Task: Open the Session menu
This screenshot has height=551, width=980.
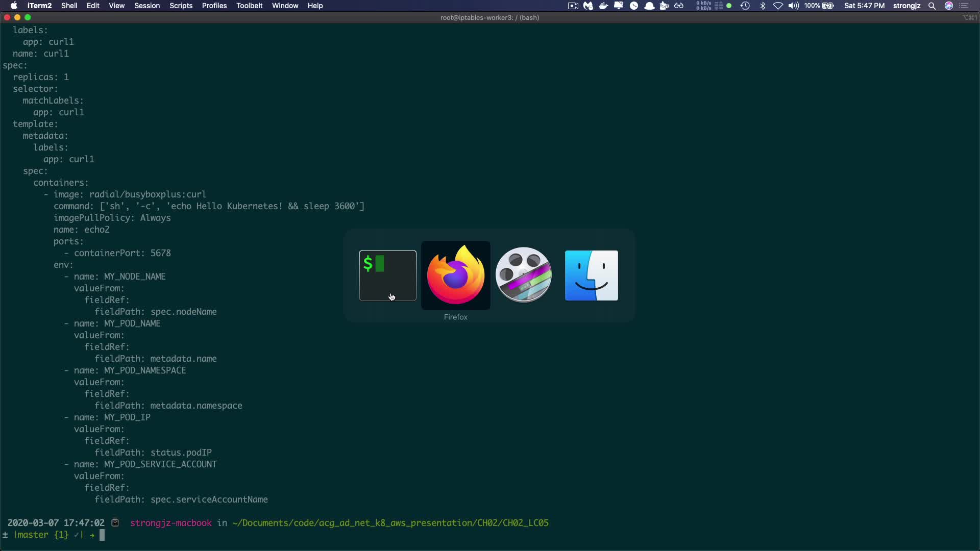Action: [147, 6]
